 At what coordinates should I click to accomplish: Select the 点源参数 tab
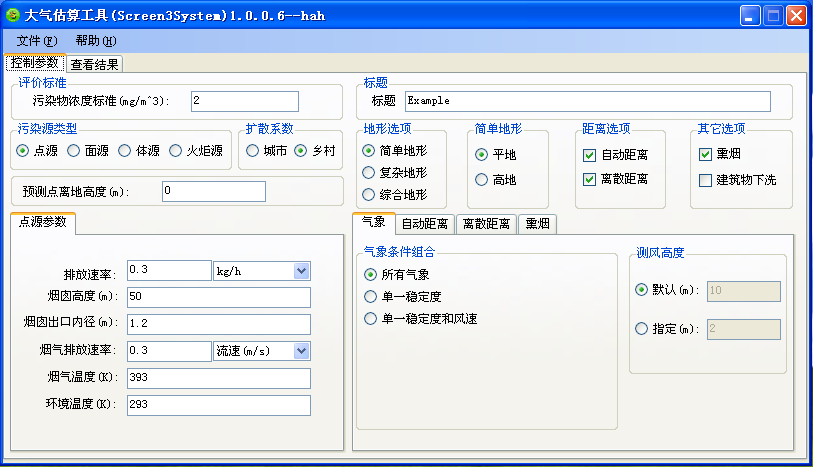pyautogui.click(x=43, y=222)
